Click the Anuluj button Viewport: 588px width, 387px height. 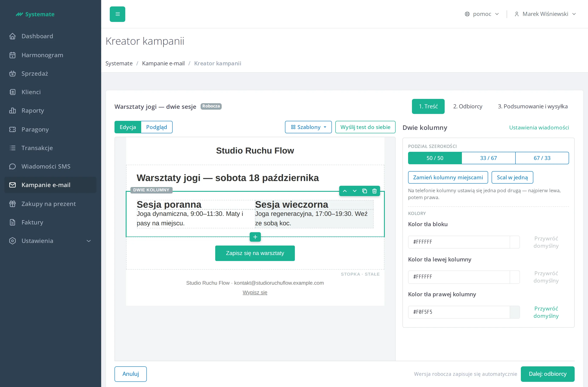[130, 374]
